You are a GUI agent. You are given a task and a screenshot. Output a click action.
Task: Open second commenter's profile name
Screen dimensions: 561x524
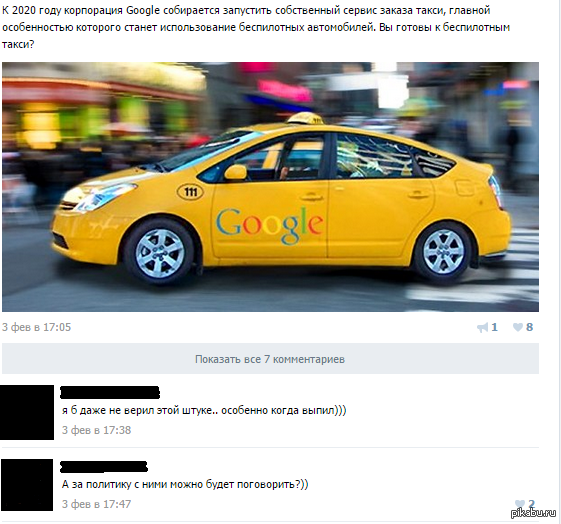(x=104, y=466)
